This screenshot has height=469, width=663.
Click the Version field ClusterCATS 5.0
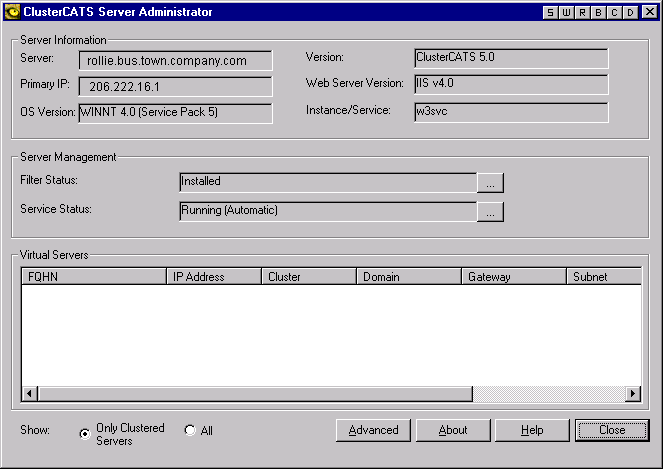[x=511, y=58]
